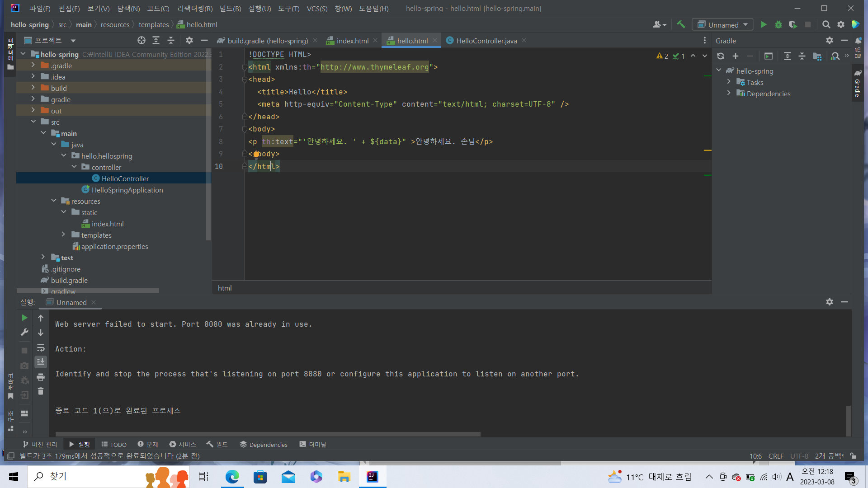Switch to HelloController.java tab
The width and height of the screenshot is (868, 488).
pos(486,41)
